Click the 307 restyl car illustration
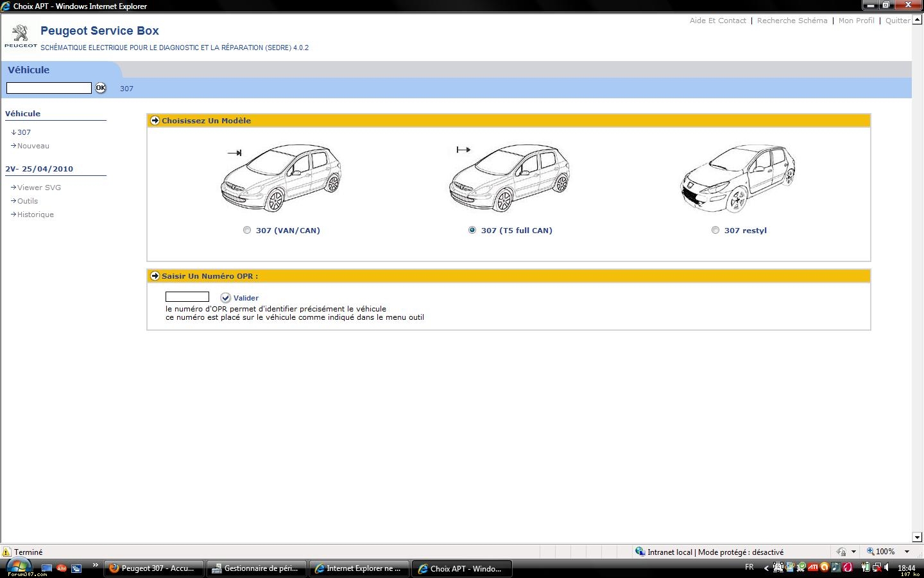Viewport: 924px width, 578px height. (x=738, y=178)
